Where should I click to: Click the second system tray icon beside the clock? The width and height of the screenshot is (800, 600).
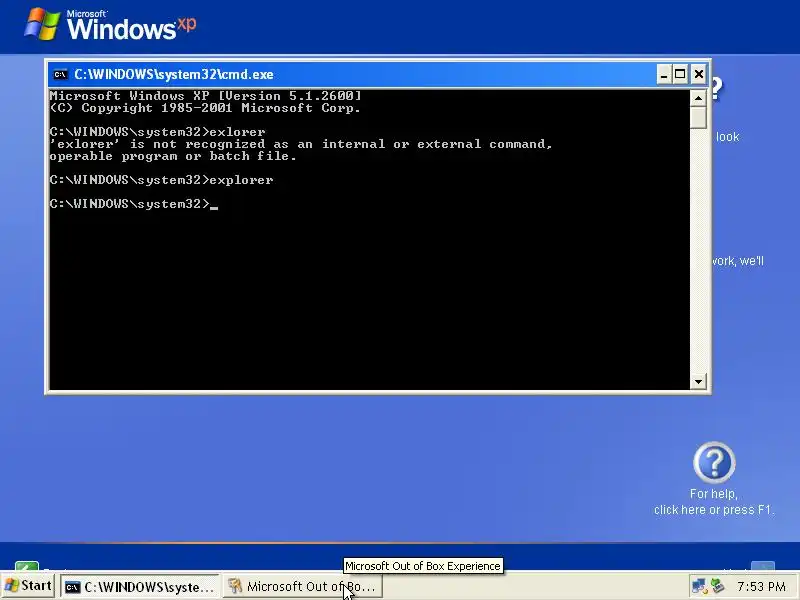tap(717, 586)
